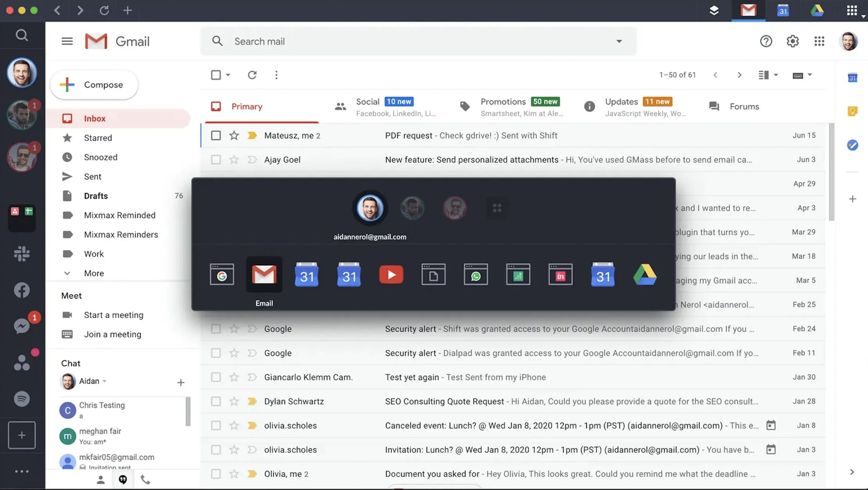Open WhatsApp window icon in the switcher popup

476,274
